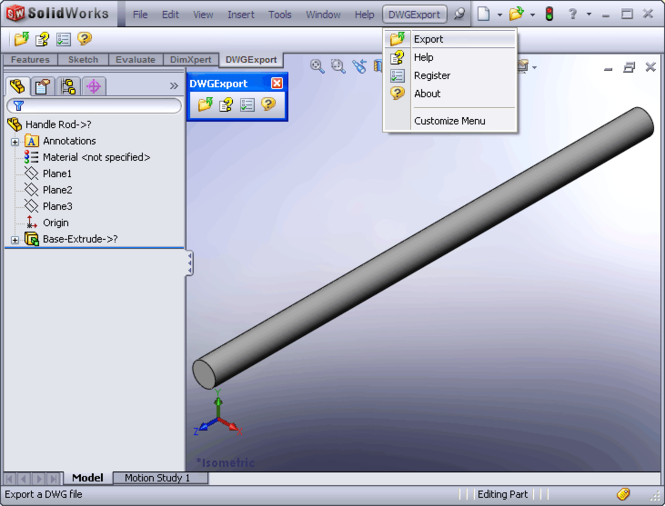The width and height of the screenshot is (665, 506).
Task: Click Export icon in floating DWGExport toolbar
Action: pyautogui.click(x=205, y=104)
